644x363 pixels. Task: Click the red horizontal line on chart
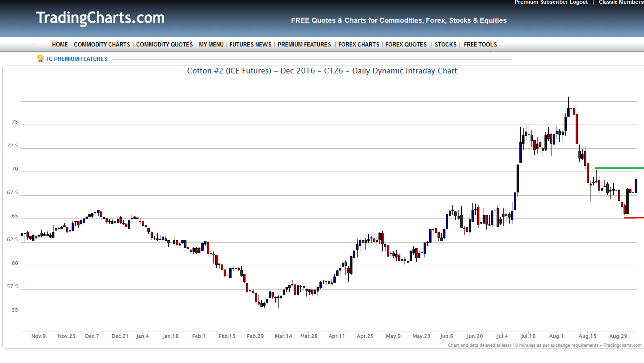pyautogui.click(x=633, y=218)
